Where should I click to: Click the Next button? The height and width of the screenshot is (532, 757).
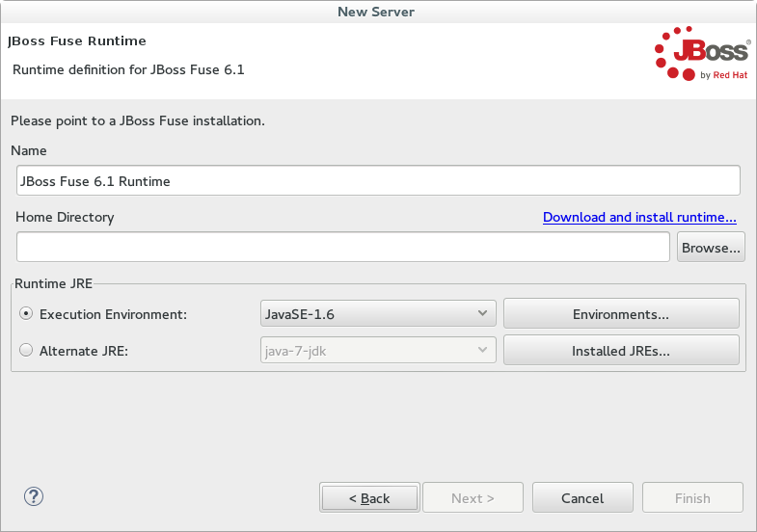[473, 498]
